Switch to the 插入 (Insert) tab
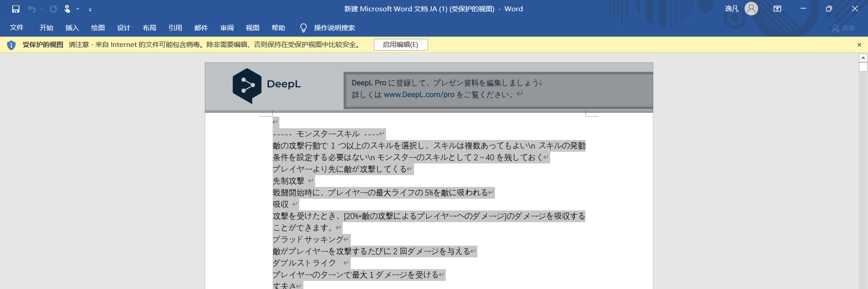The height and width of the screenshot is (289, 868). pos(72,28)
